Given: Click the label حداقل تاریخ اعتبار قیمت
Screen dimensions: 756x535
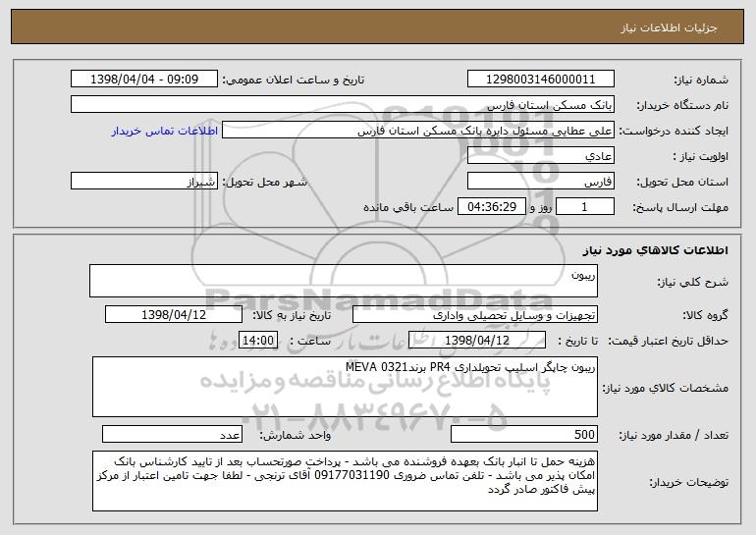Looking at the screenshot, I should coord(668,341).
